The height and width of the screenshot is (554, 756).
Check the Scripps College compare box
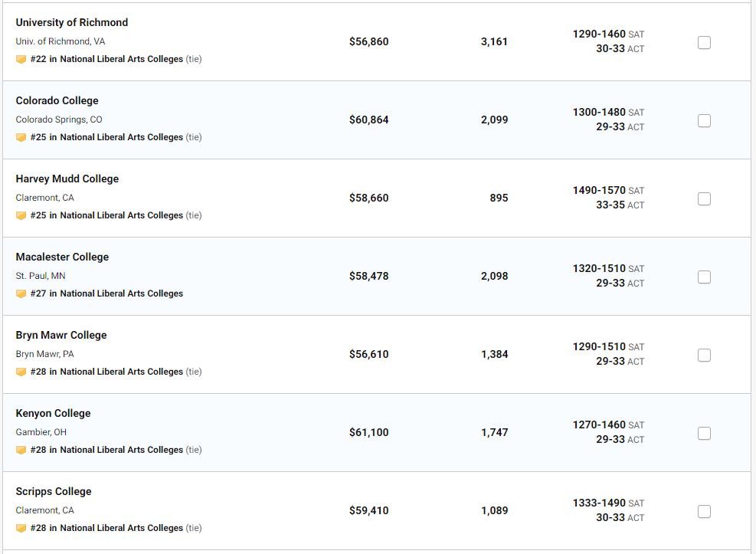pyautogui.click(x=704, y=512)
